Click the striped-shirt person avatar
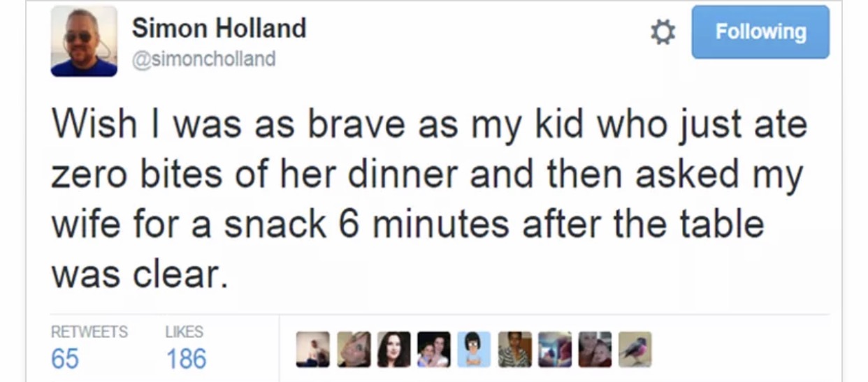This screenshot has height=382, width=868. click(514, 349)
